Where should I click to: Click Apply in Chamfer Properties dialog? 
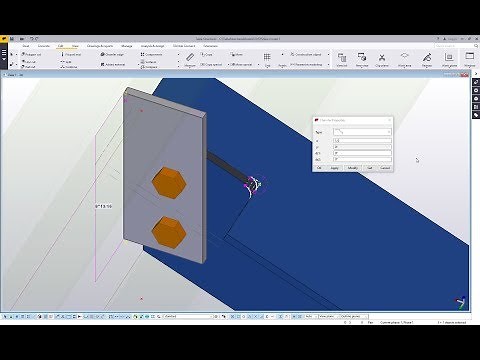coord(334,168)
